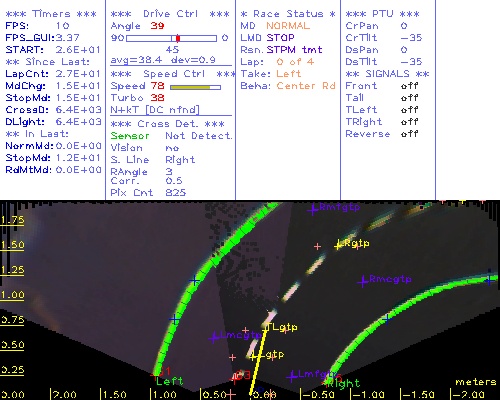Toggle the Reverse signal off indicator
Screen dimensions: 500x400
point(410,134)
